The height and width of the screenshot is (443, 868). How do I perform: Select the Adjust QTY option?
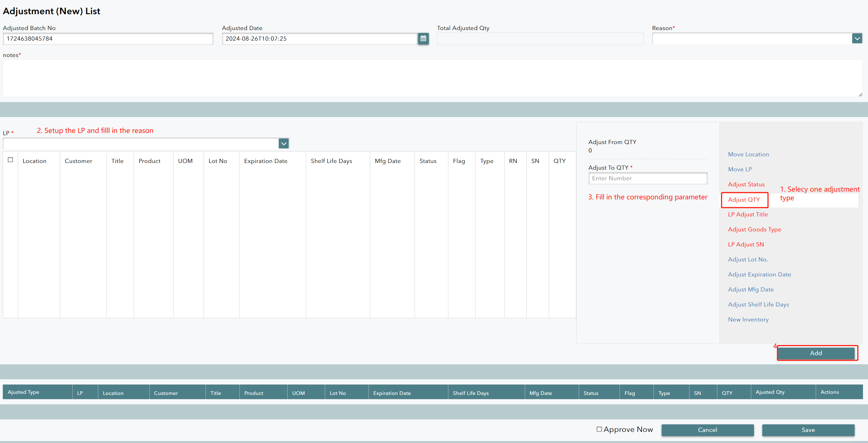tap(744, 200)
